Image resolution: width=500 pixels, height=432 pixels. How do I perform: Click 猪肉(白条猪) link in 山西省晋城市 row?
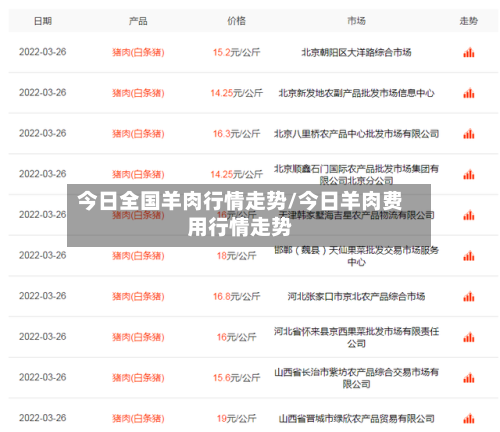tap(138, 418)
